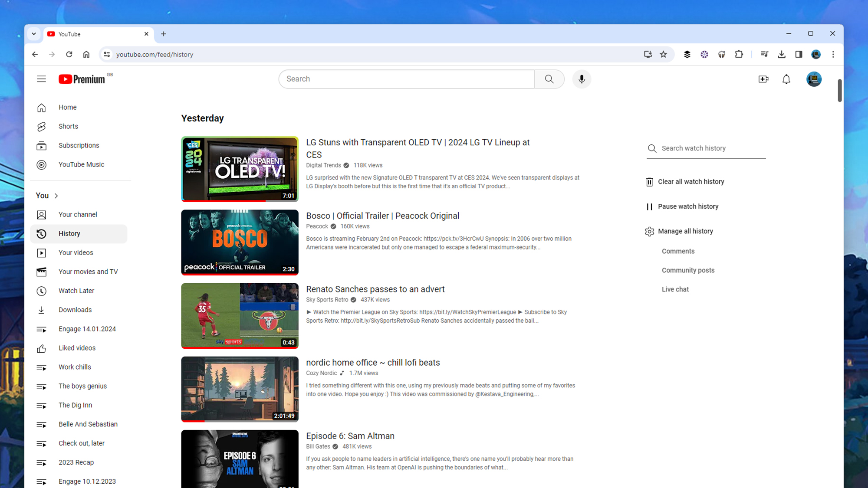The width and height of the screenshot is (868, 488).
Task: Click the Shorts lightning bolt sidebar icon
Action: tap(41, 126)
